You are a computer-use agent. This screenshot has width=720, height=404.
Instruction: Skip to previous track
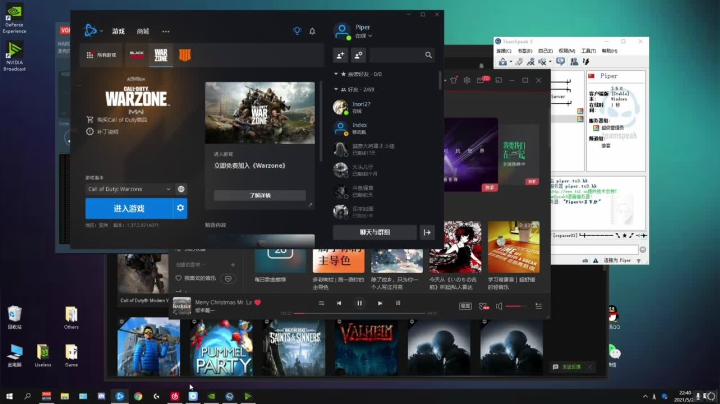click(x=339, y=303)
